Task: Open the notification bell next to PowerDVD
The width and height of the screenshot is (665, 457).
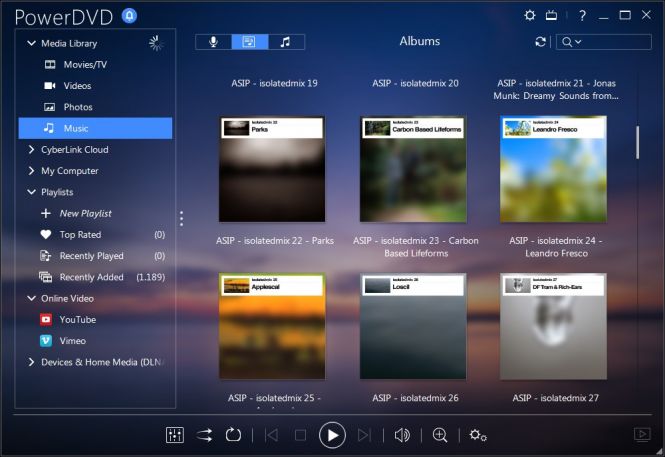Action: (x=129, y=16)
